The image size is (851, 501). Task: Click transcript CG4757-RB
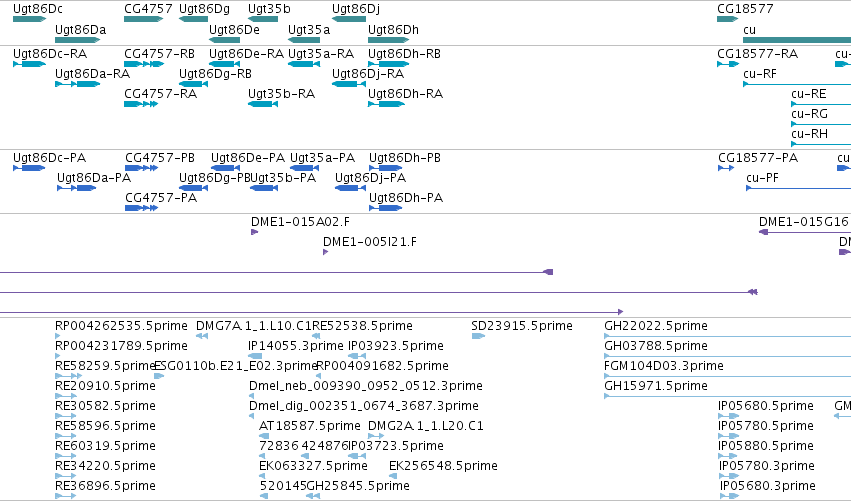coord(144,64)
